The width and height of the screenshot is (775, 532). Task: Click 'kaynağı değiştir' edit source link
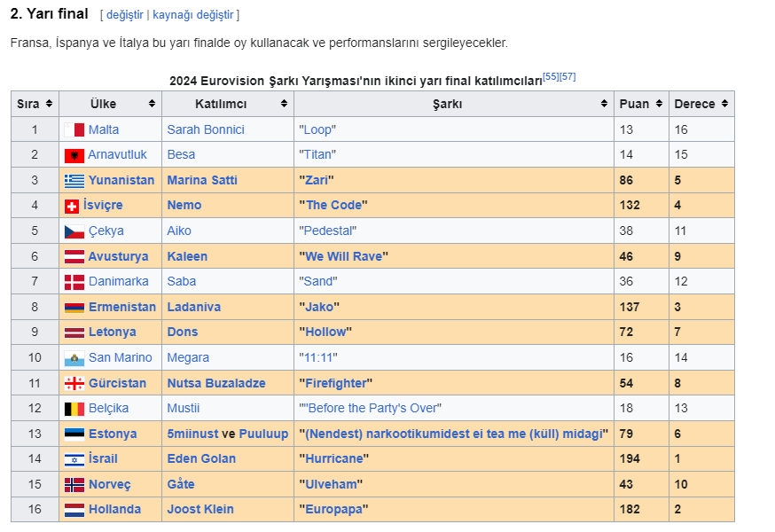(x=194, y=15)
